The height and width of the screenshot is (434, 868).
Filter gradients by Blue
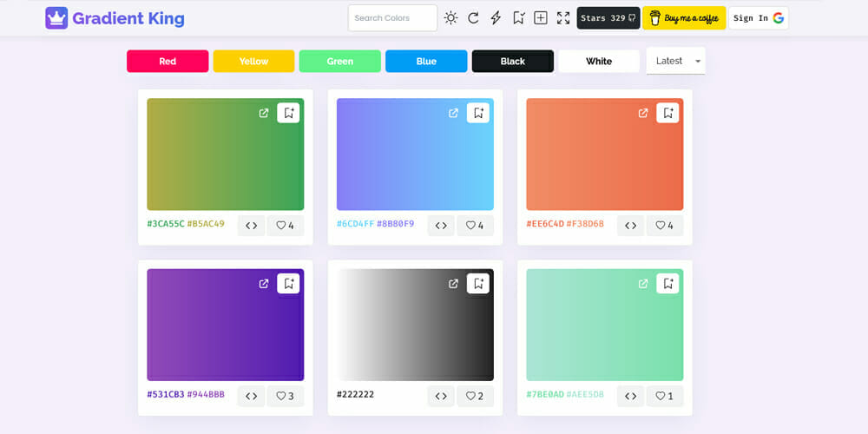426,62
